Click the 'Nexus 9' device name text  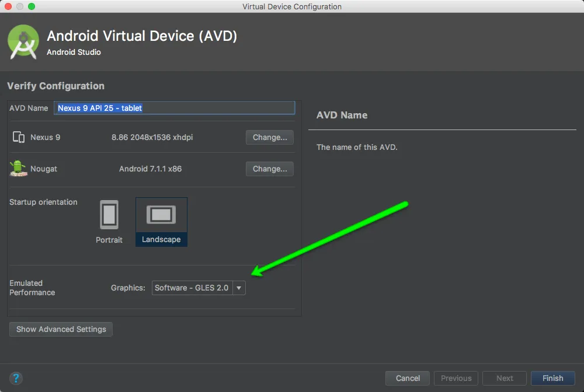[x=45, y=137]
